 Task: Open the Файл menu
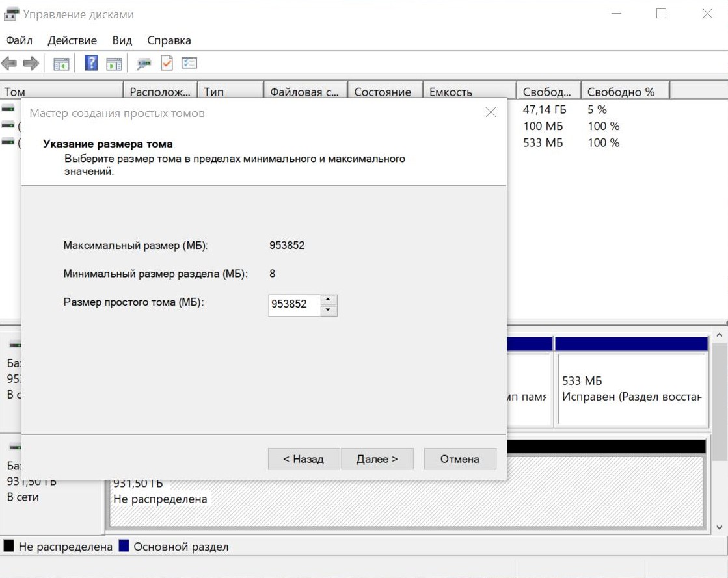point(19,40)
